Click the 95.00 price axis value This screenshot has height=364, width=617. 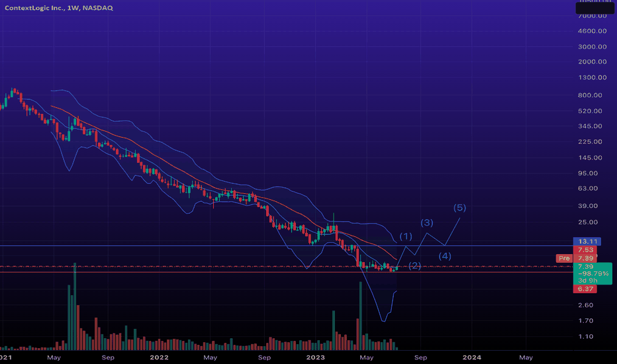(x=588, y=173)
